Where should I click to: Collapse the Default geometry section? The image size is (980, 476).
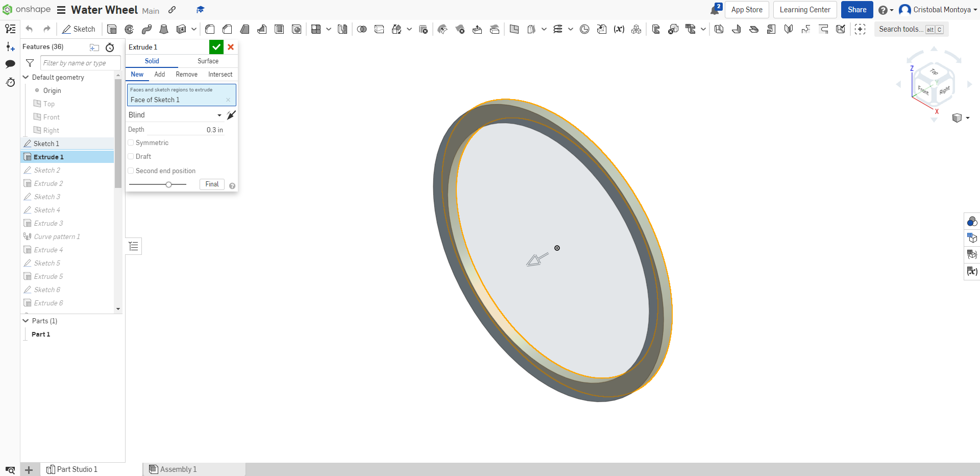[25, 77]
